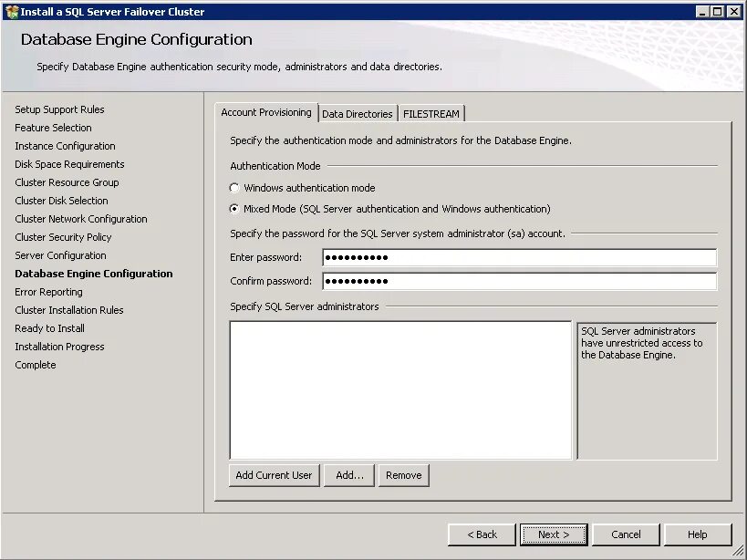Image resolution: width=747 pixels, height=560 pixels.
Task: Click the Add Current User button
Action: pyautogui.click(x=274, y=474)
